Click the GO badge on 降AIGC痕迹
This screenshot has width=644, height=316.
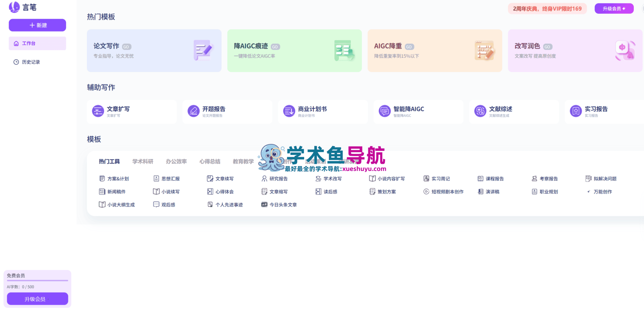(x=275, y=47)
